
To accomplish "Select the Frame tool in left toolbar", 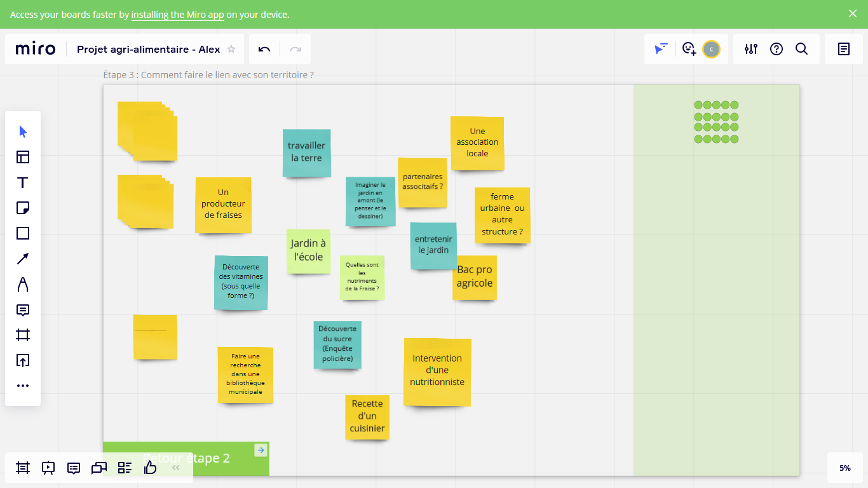I will click(x=23, y=335).
